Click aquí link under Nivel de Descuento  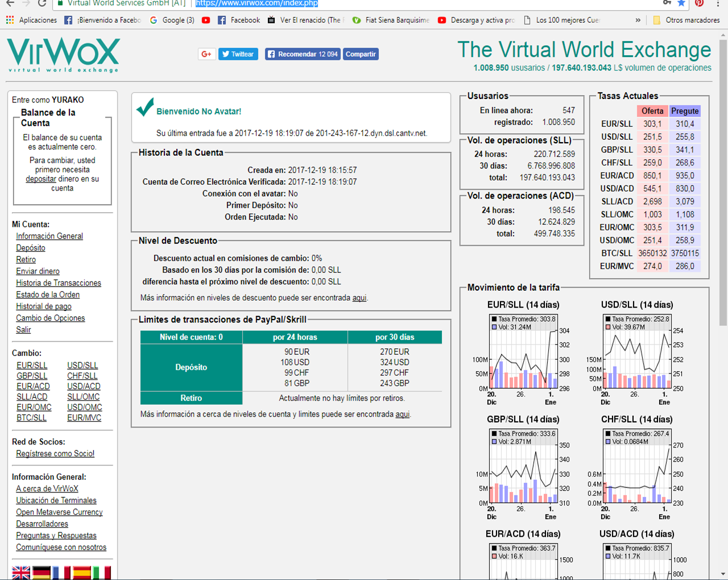(359, 297)
